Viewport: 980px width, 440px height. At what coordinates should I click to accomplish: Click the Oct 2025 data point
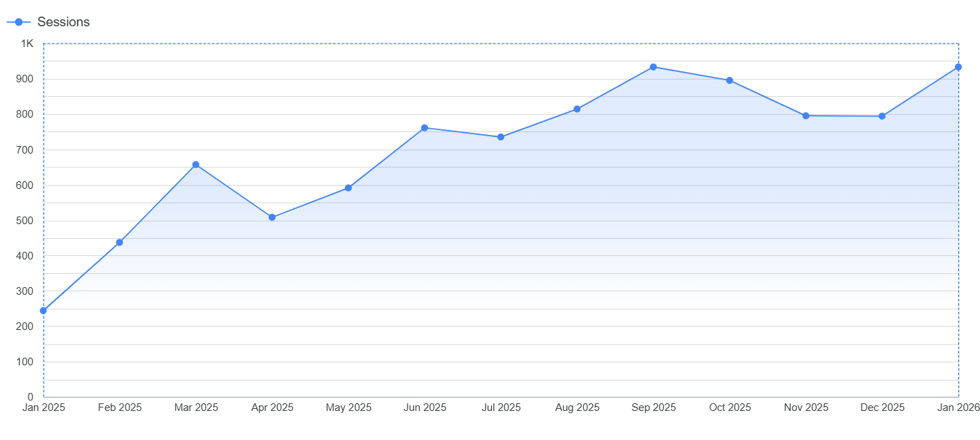(x=729, y=80)
